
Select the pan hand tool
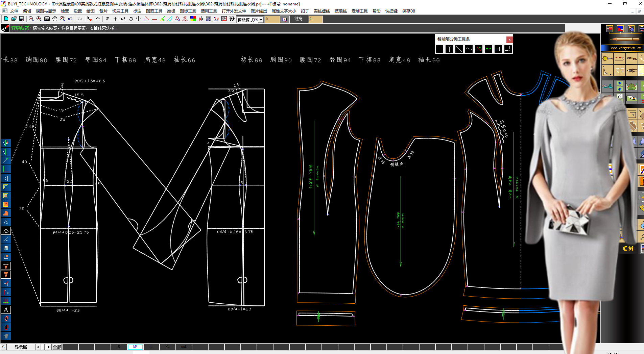point(55,19)
